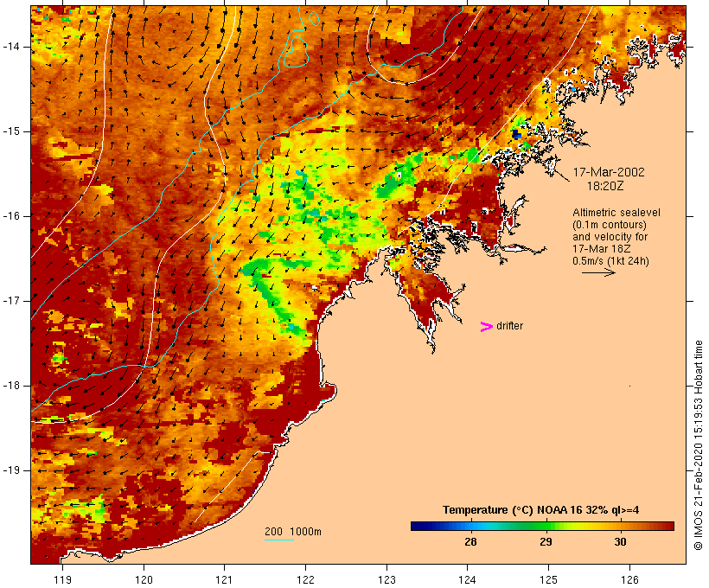Image resolution: width=709 pixels, height=588 pixels.
Task: Click the 'Altimetric sealevel' caption line
Action: tap(616, 213)
